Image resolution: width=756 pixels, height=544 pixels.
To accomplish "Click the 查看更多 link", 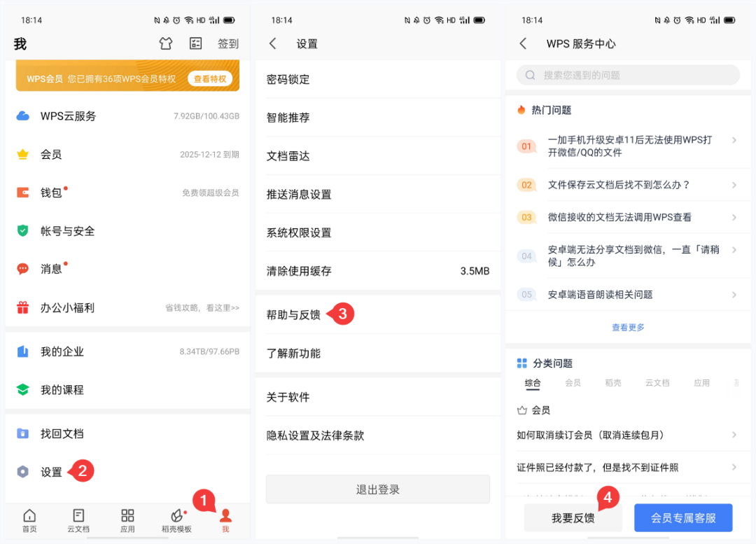I will point(628,328).
